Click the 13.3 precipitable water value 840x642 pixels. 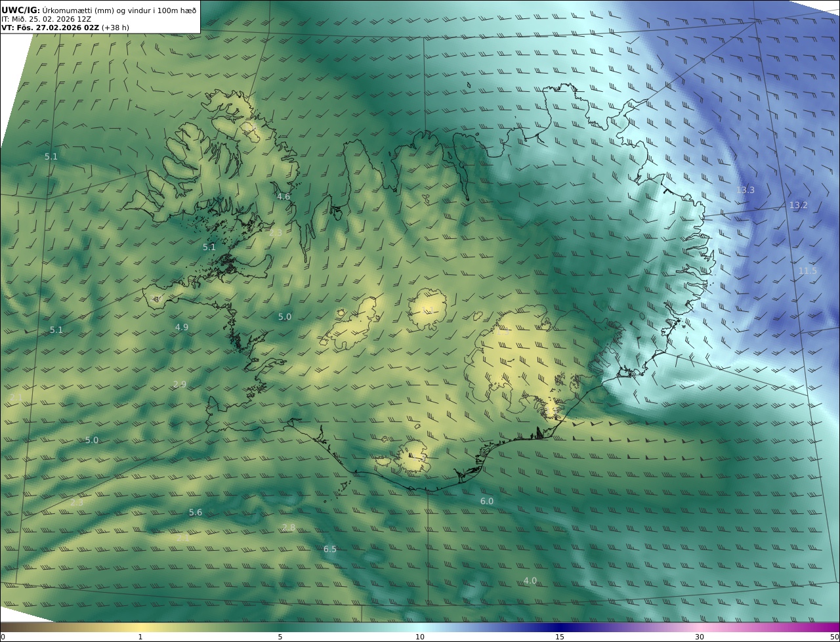(745, 190)
